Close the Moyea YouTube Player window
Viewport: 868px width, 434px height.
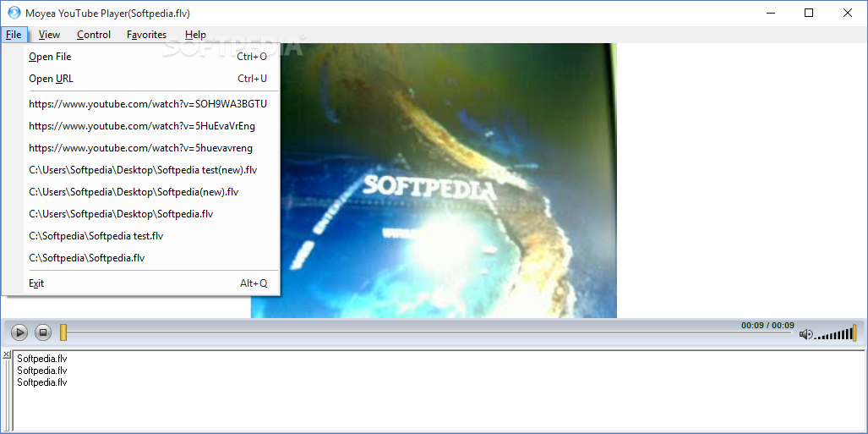click(848, 13)
